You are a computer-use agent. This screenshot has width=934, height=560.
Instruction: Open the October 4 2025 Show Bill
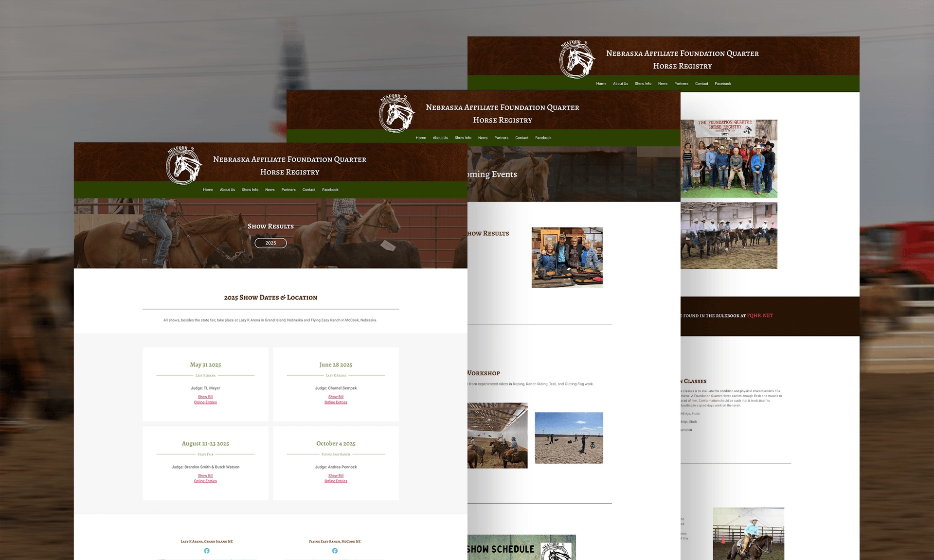click(336, 475)
